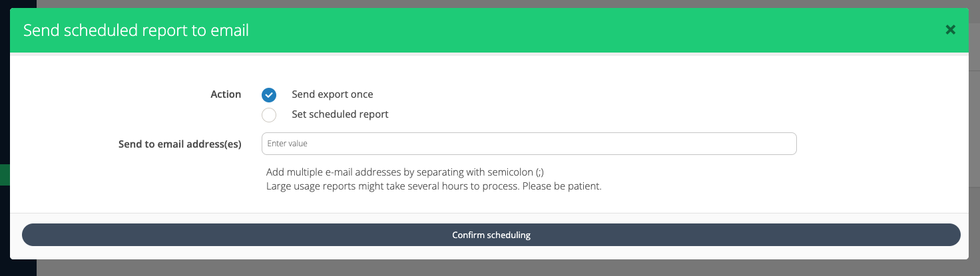The height and width of the screenshot is (276, 980).
Task: Select the "Send export once" radio button
Action: pyautogui.click(x=269, y=94)
